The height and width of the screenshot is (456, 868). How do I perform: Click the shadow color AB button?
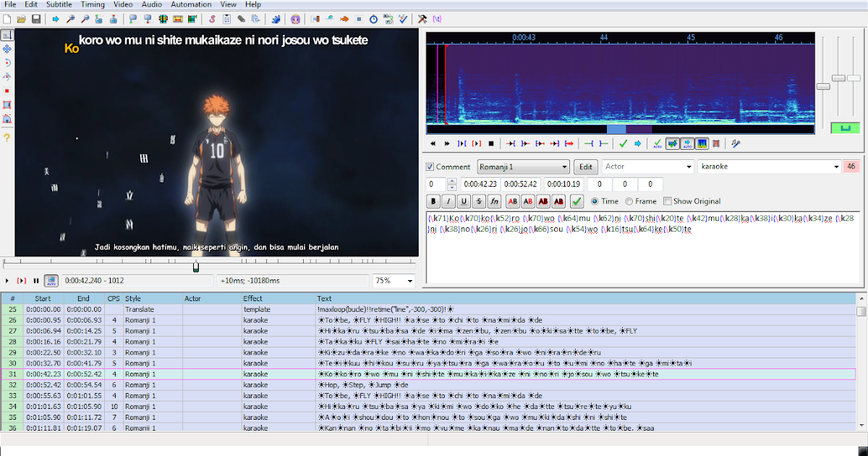click(x=558, y=201)
